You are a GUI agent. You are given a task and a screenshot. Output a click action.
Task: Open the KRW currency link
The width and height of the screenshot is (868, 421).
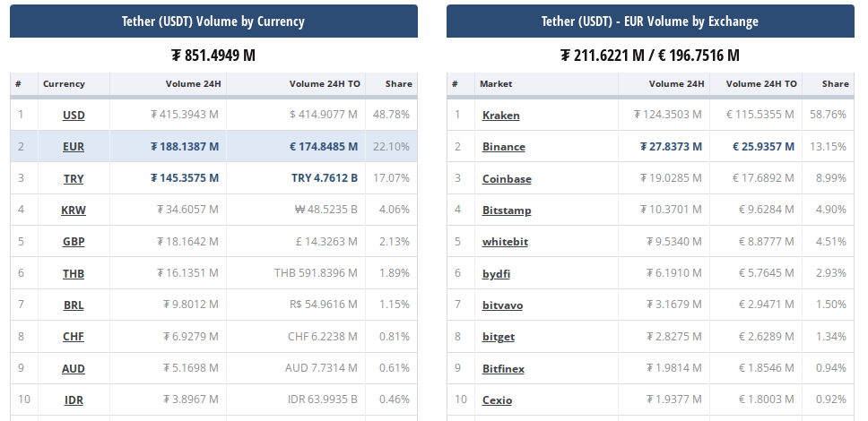pyautogui.click(x=74, y=210)
